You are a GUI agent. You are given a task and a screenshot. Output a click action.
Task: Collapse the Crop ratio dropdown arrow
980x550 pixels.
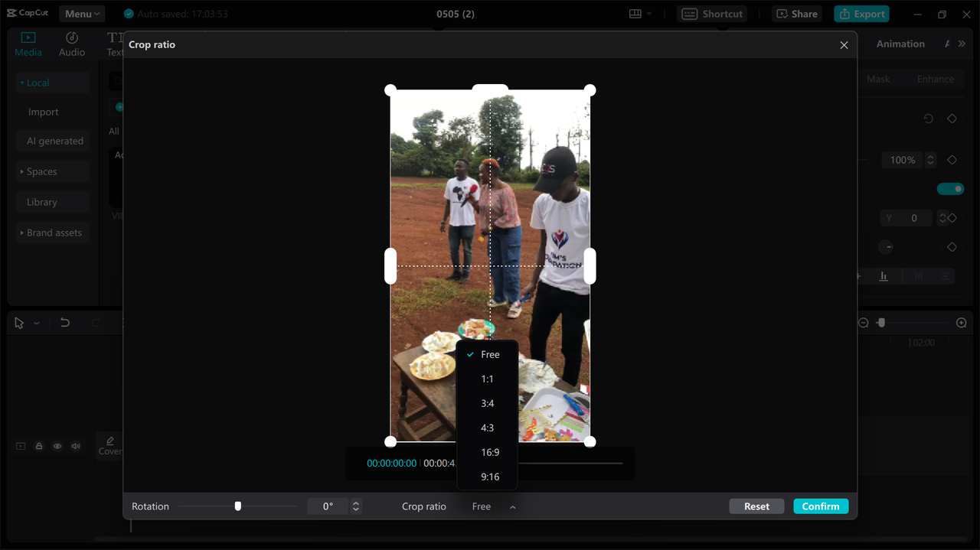[513, 507]
